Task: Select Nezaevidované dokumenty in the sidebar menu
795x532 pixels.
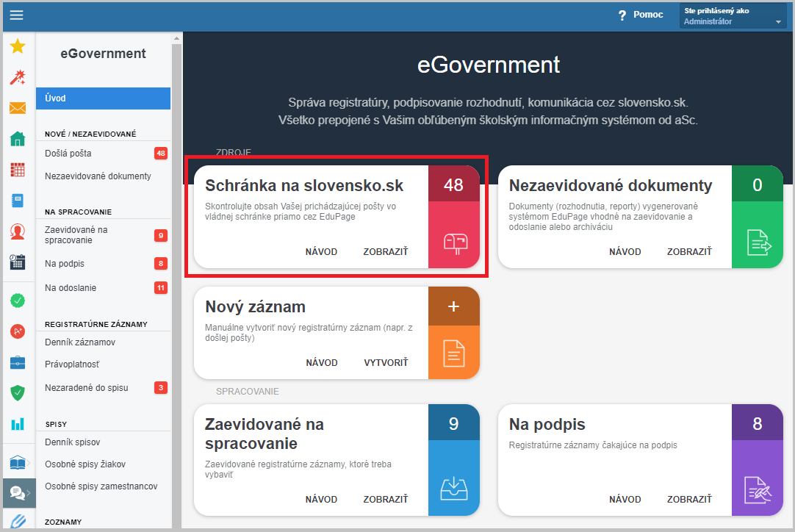Action: [x=98, y=176]
